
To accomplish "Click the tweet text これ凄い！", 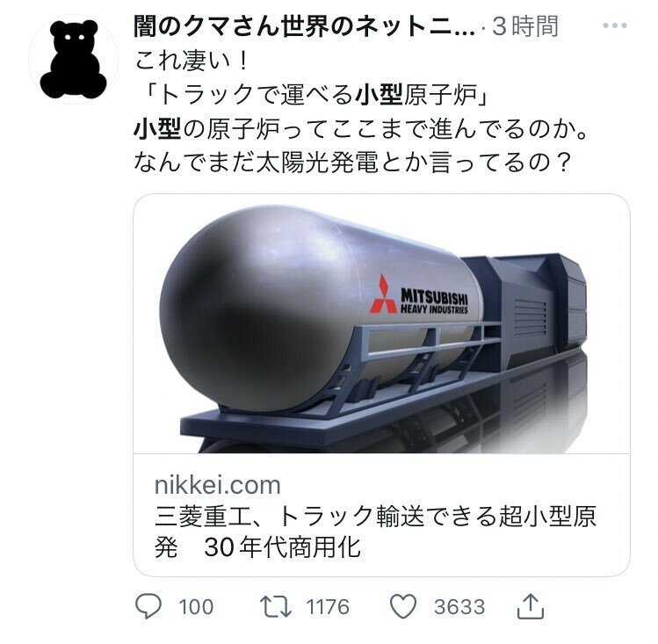I will (192, 61).
